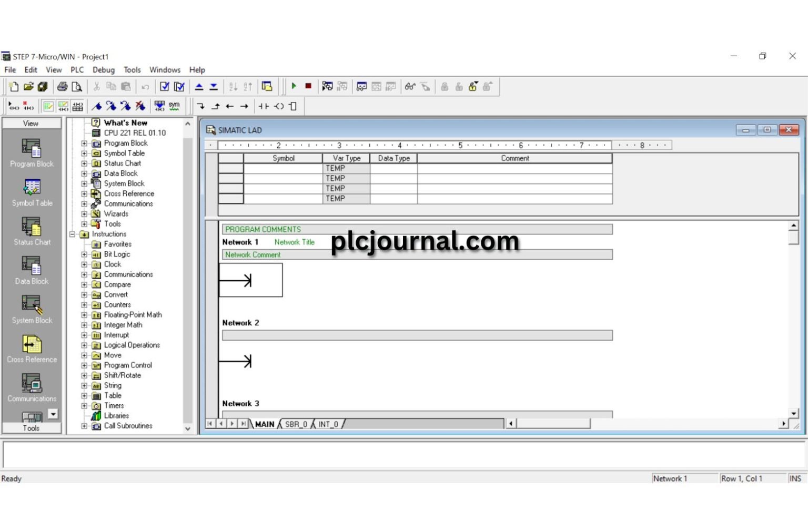The image size is (808, 532).
Task: Insert a contact using the contact icon
Action: (x=264, y=106)
